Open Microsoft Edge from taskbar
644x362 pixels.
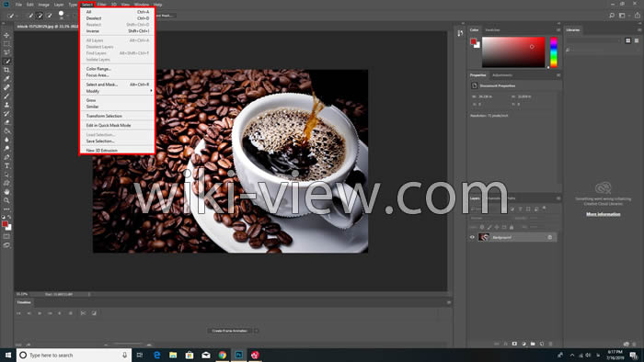click(157, 355)
